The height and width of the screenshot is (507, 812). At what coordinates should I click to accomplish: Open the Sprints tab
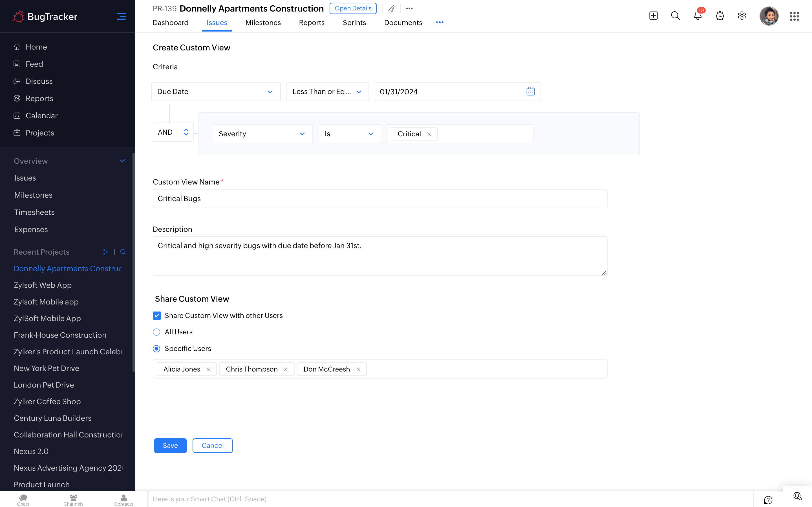(x=354, y=23)
